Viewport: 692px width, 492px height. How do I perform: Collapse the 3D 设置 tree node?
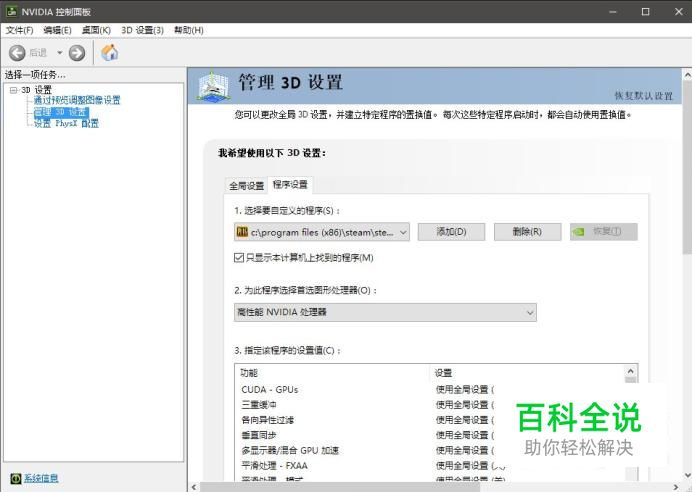click(13, 90)
